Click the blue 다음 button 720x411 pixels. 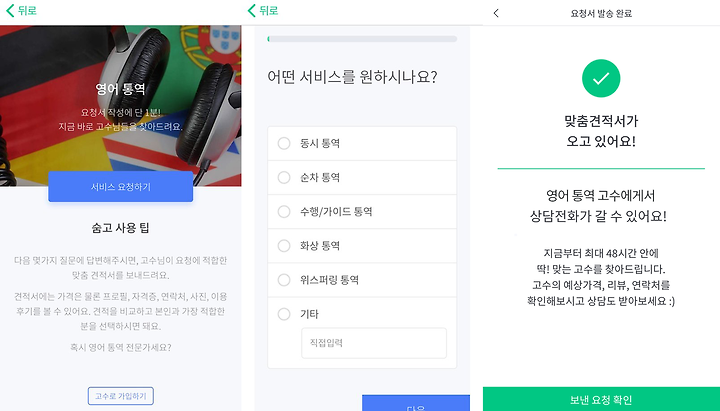click(416, 403)
